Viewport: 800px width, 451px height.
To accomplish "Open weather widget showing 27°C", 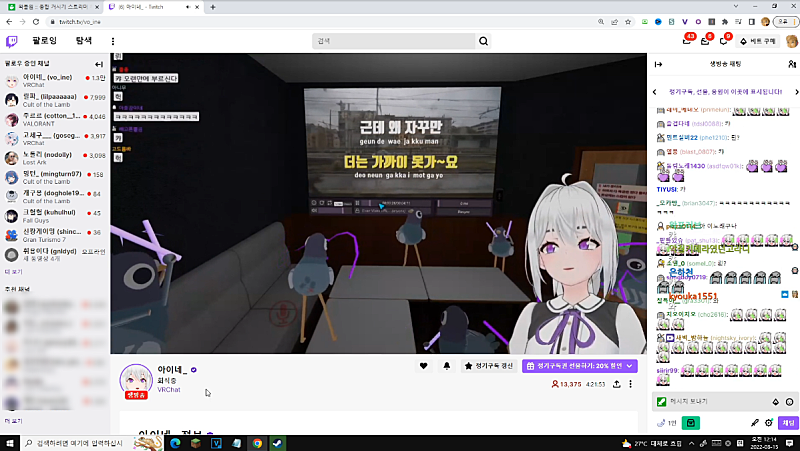I will click(x=652, y=443).
